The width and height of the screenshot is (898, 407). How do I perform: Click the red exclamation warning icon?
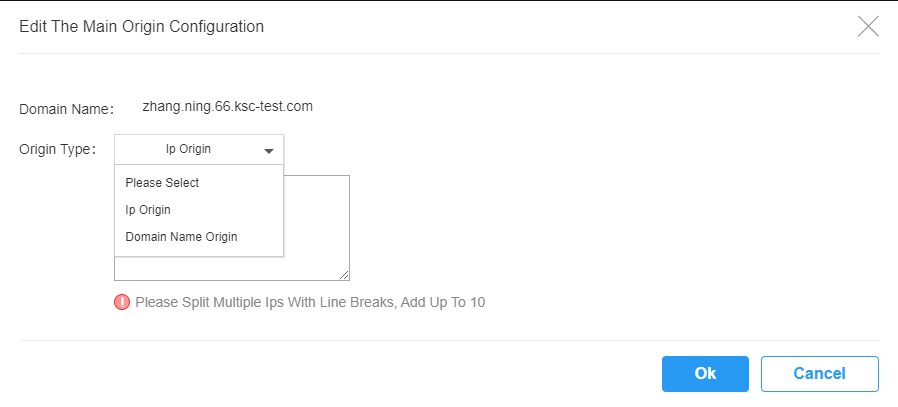(x=122, y=302)
